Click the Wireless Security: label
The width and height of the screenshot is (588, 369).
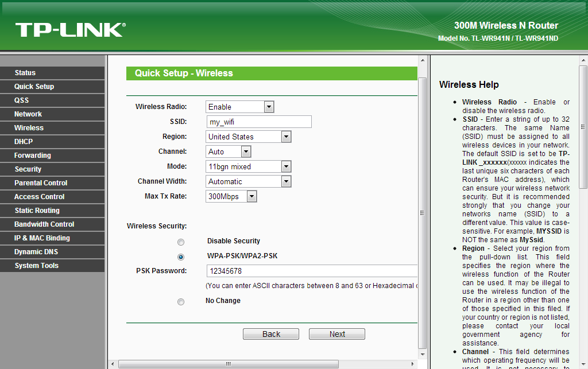coord(157,226)
